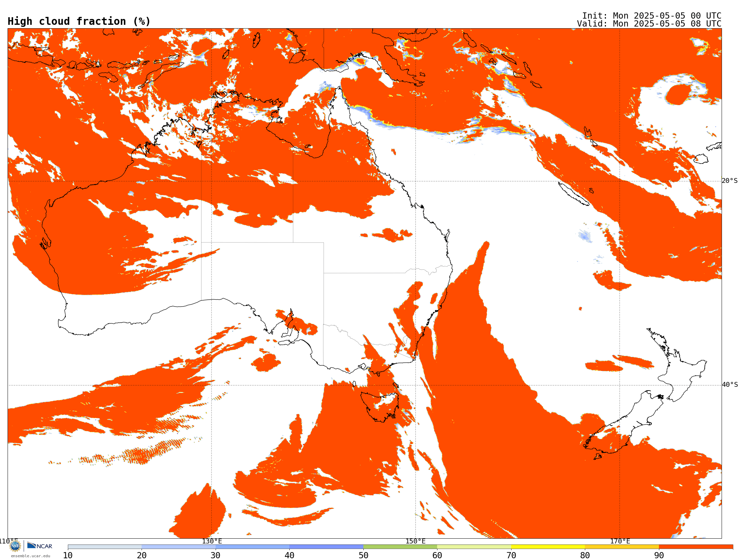This screenshot has height=560, width=744.
Task: Click the 150°E longitude label
Action: [x=415, y=541]
